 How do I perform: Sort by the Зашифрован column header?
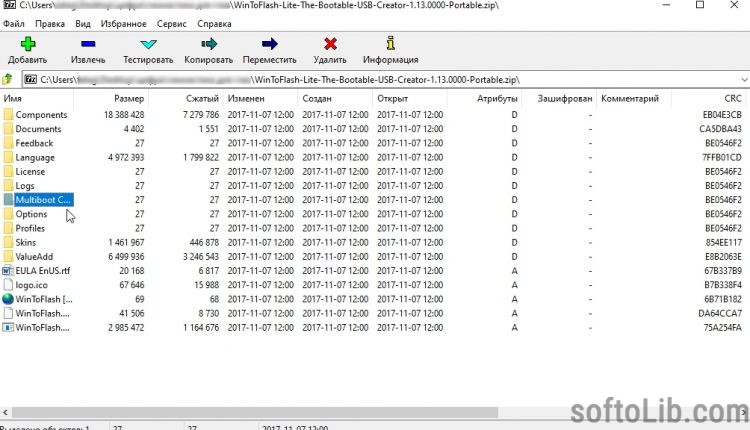559,99
